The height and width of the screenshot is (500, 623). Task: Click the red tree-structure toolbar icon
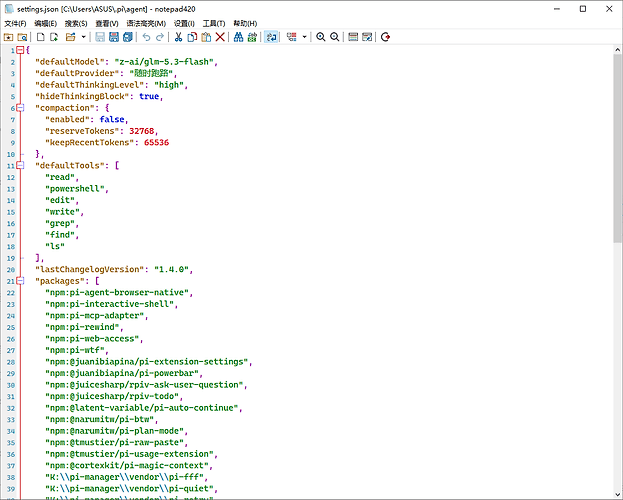[x=292, y=37]
